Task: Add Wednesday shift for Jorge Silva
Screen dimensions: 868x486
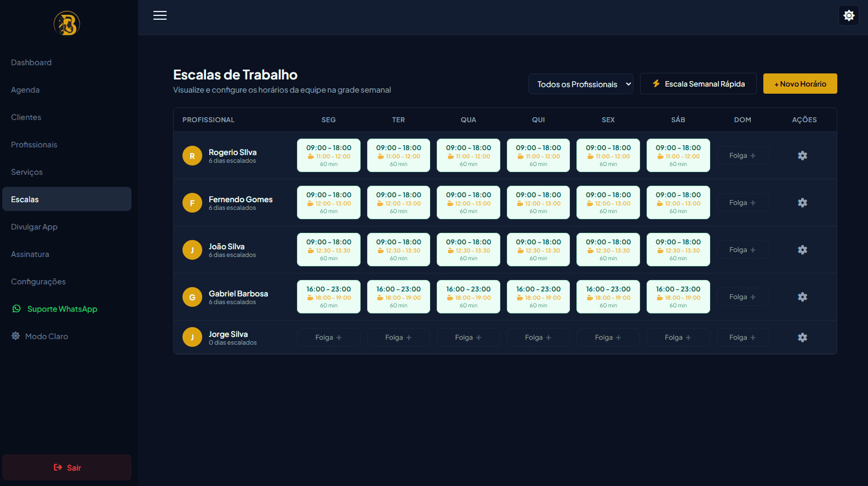Action: (x=469, y=338)
